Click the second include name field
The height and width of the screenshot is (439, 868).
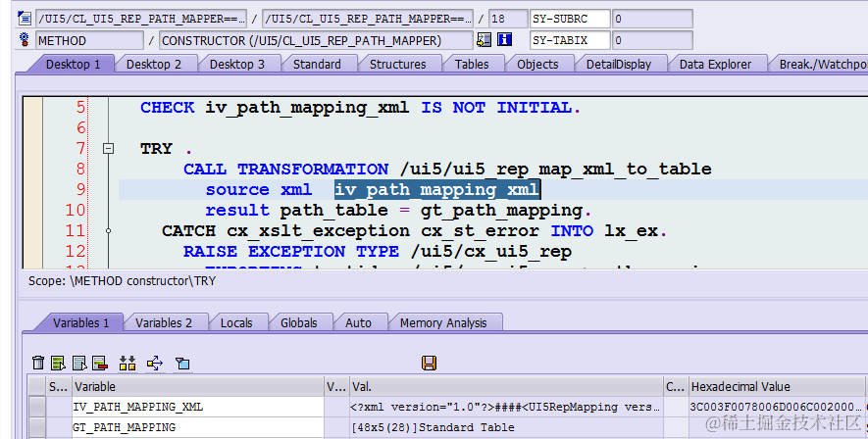pyautogui.click(x=368, y=19)
